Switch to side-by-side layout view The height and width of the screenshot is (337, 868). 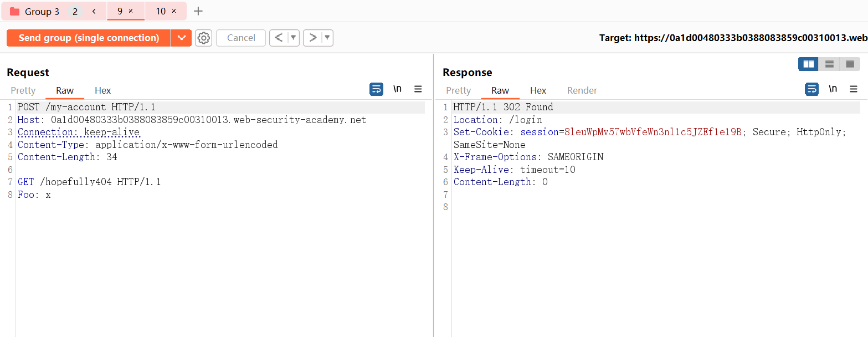coord(809,64)
